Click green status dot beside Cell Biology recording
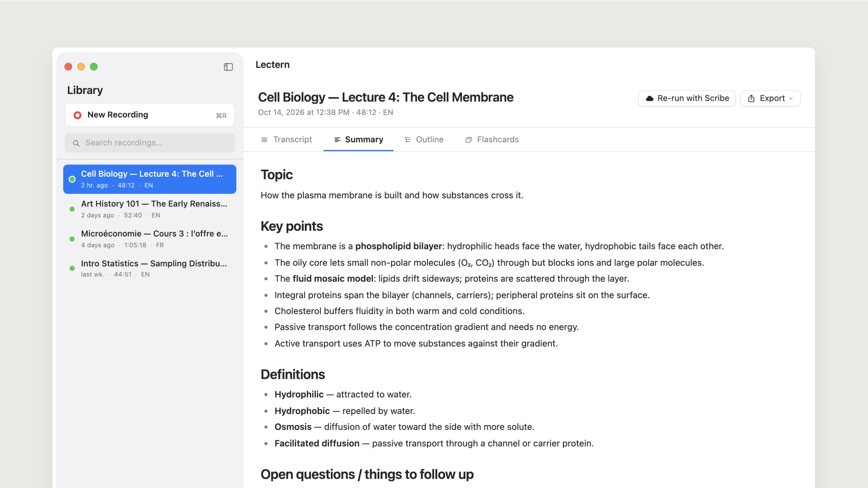Image resolution: width=868 pixels, height=488 pixels. tap(72, 179)
